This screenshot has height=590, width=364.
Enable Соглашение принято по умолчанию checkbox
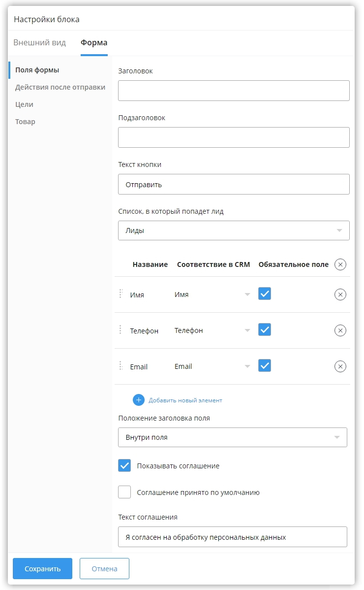(124, 492)
